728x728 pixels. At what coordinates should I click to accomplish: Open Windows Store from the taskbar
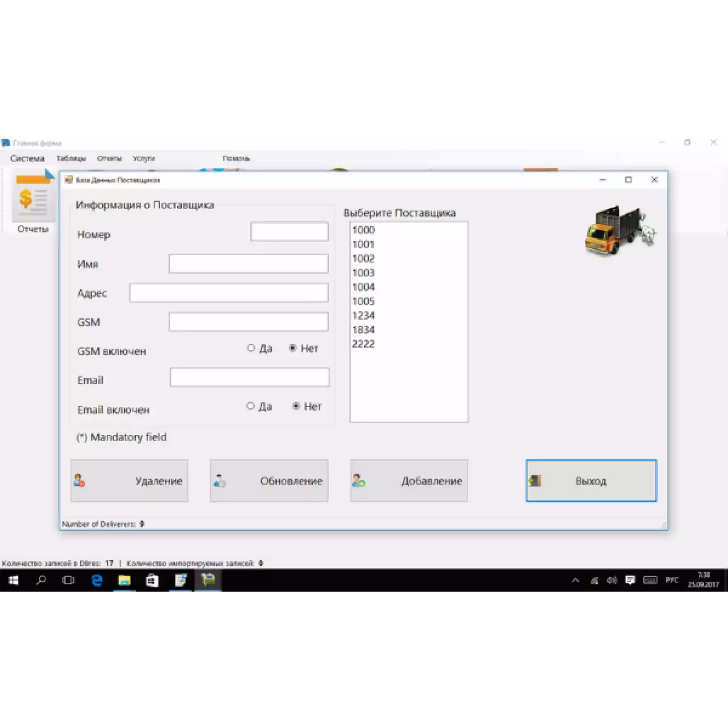click(152, 580)
